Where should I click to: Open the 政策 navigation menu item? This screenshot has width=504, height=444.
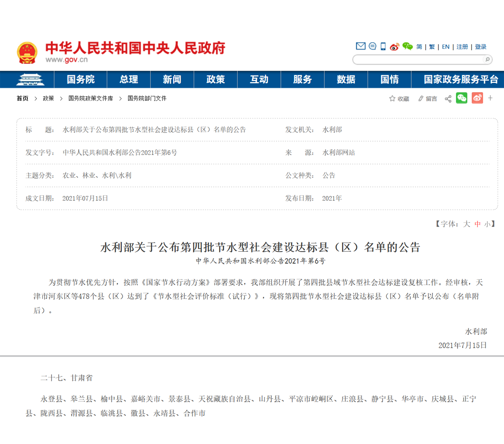coord(215,80)
